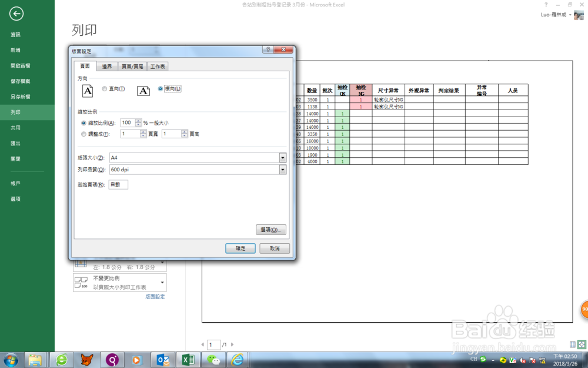Expand the 不變更比例 scaling dropdown
This screenshot has height=368, width=588.
point(162,283)
